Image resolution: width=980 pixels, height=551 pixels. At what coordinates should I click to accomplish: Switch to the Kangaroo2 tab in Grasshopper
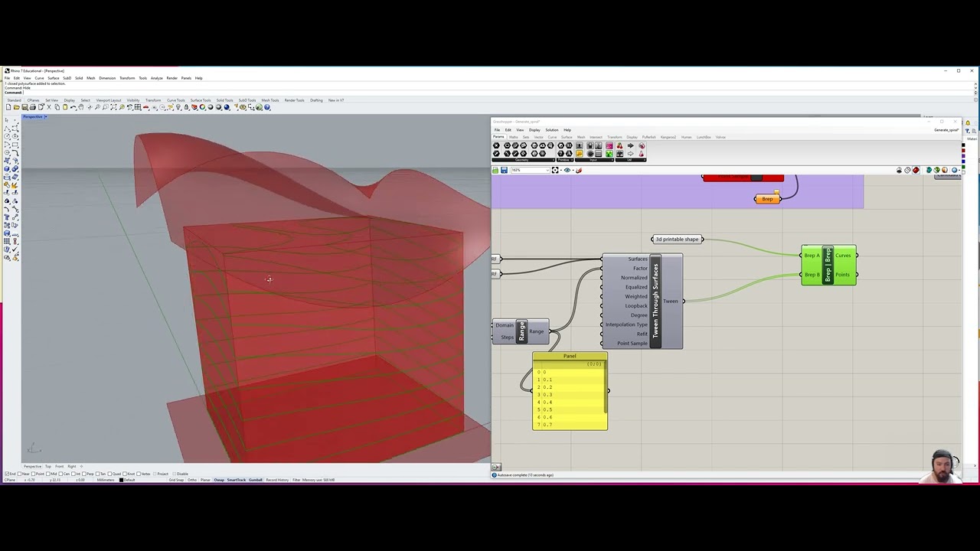tap(668, 137)
